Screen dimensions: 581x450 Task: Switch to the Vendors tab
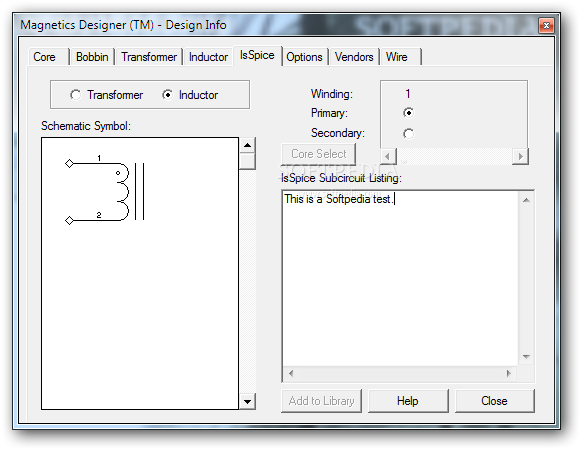point(354,57)
